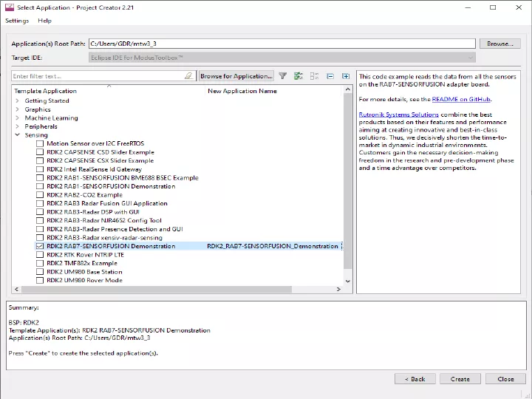Click the bottom Close button
This screenshot has height=399, width=532.
click(505, 379)
